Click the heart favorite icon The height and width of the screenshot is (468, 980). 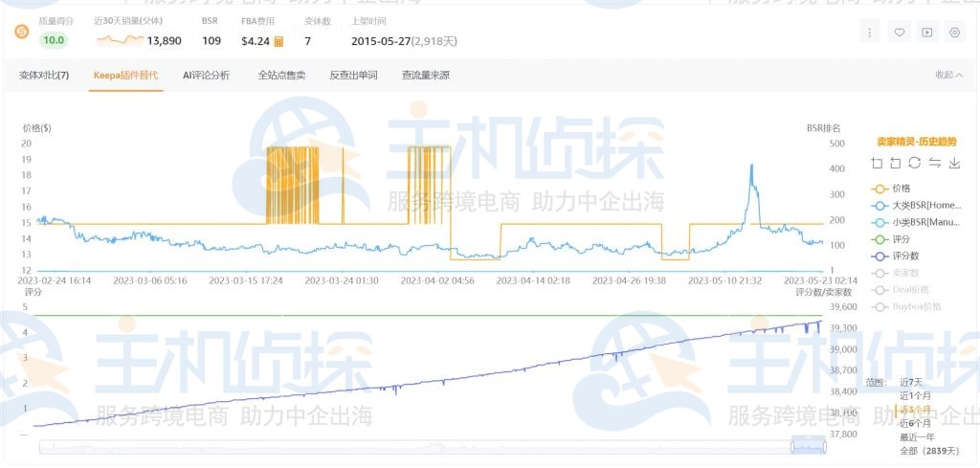pyautogui.click(x=899, y=33)
